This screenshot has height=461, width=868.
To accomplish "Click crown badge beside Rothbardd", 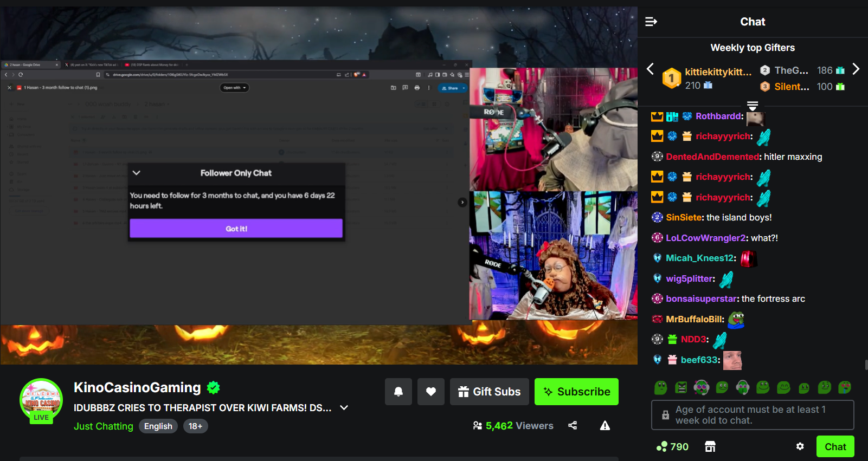I will [x=657, y=116].
